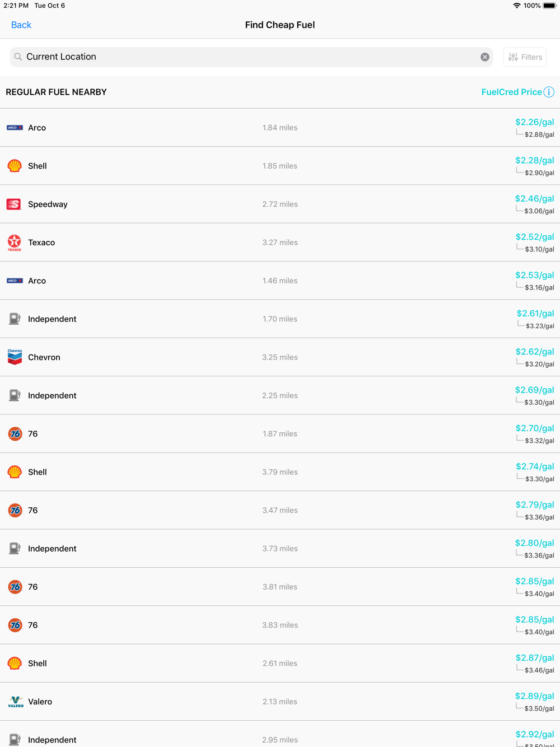Select the Speedway logo icon

tap(14, 204)
